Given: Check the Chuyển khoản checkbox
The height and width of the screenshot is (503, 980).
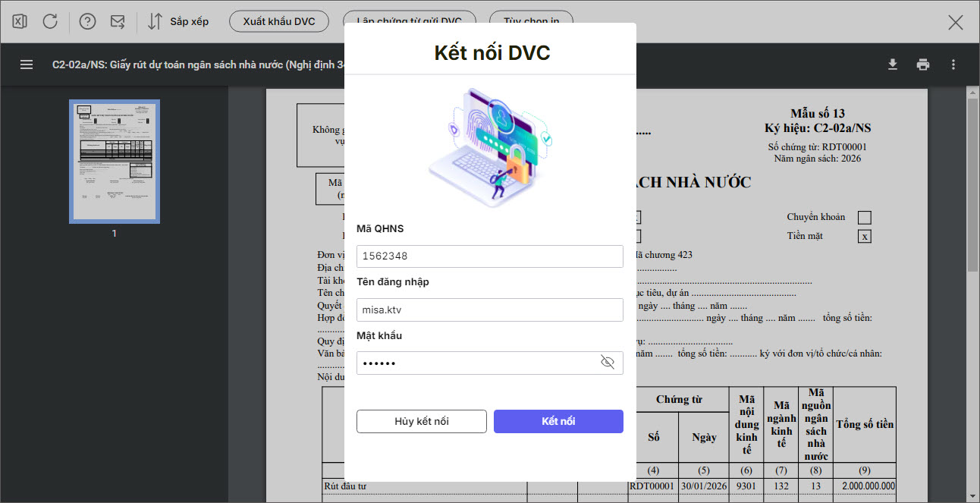Looking at the screenshot, I should coord(864,218).
